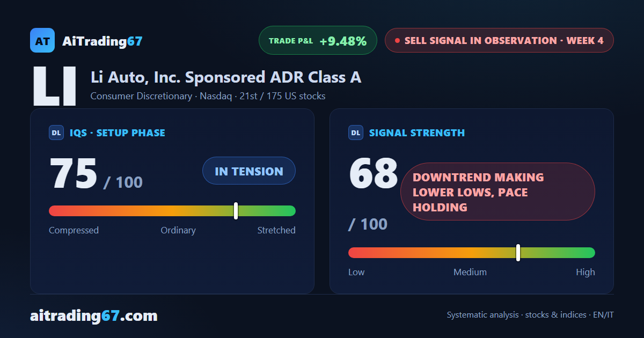Click the High label under signal bar
The image size is (644, 338).
coord(586,272)
